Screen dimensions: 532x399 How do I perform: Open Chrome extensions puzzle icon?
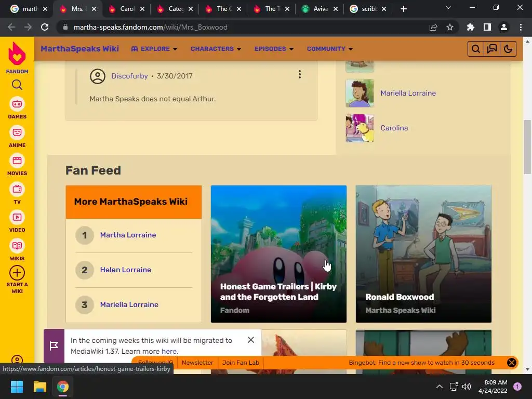471,27
